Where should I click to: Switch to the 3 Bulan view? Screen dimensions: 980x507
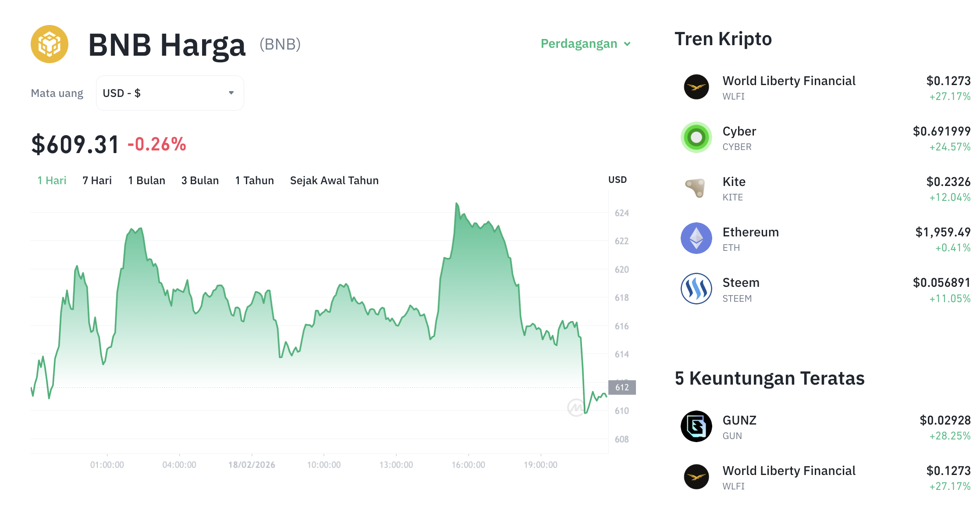point(200,180)
